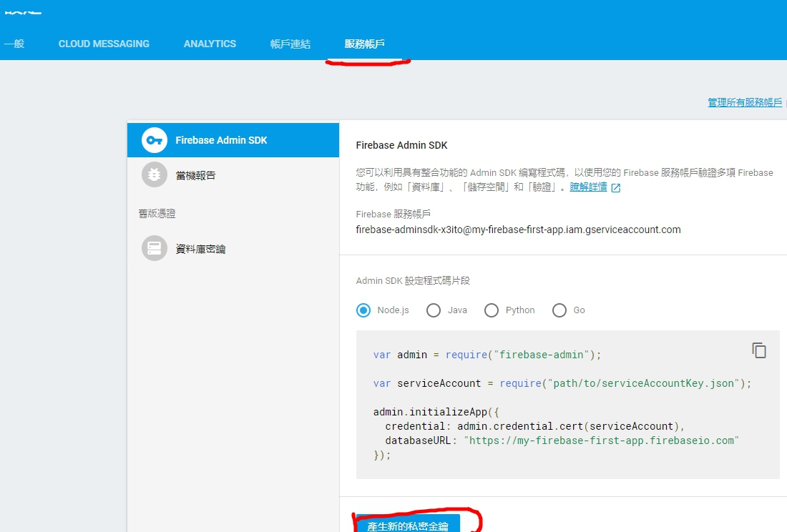Choose the Java radio button
Screen dimensions: 787x532
pyautogui.click(x=434, y=310)
